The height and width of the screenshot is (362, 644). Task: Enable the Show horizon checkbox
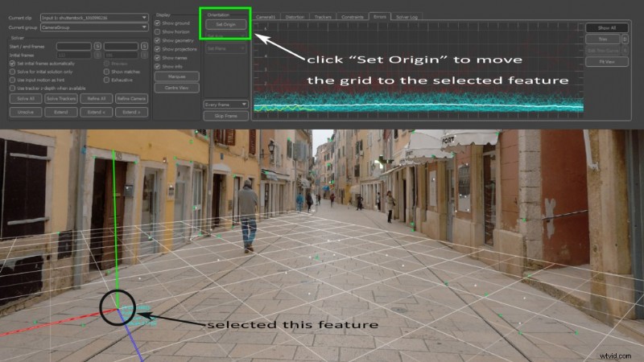pyautogui.click(x=157, y=31)
